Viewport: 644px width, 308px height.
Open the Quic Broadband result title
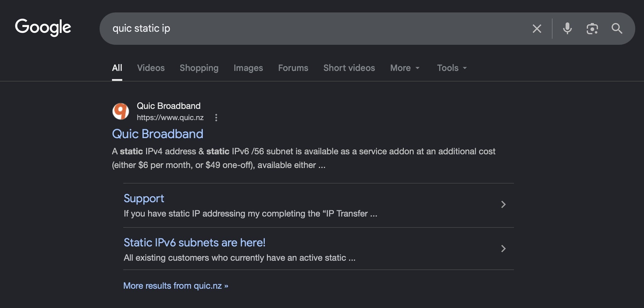(158, 134)
